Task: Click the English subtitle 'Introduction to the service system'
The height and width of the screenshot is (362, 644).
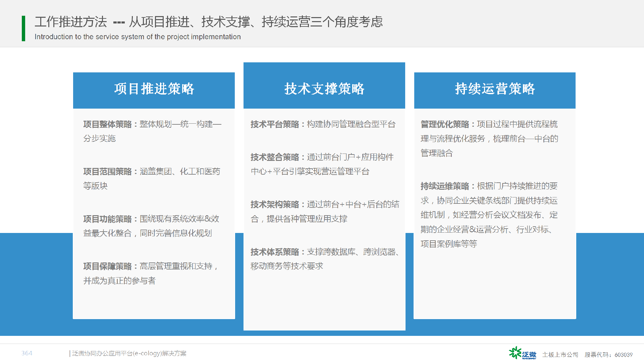Action: point(138,37)
